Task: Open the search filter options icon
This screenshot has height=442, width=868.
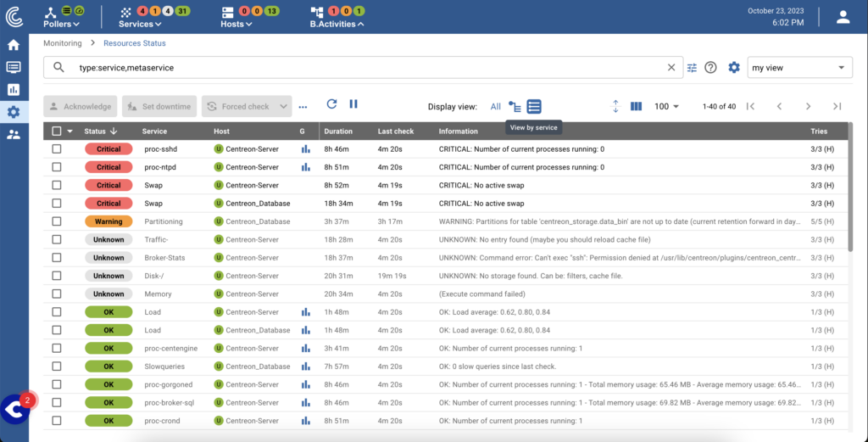Action: [692, 68]
